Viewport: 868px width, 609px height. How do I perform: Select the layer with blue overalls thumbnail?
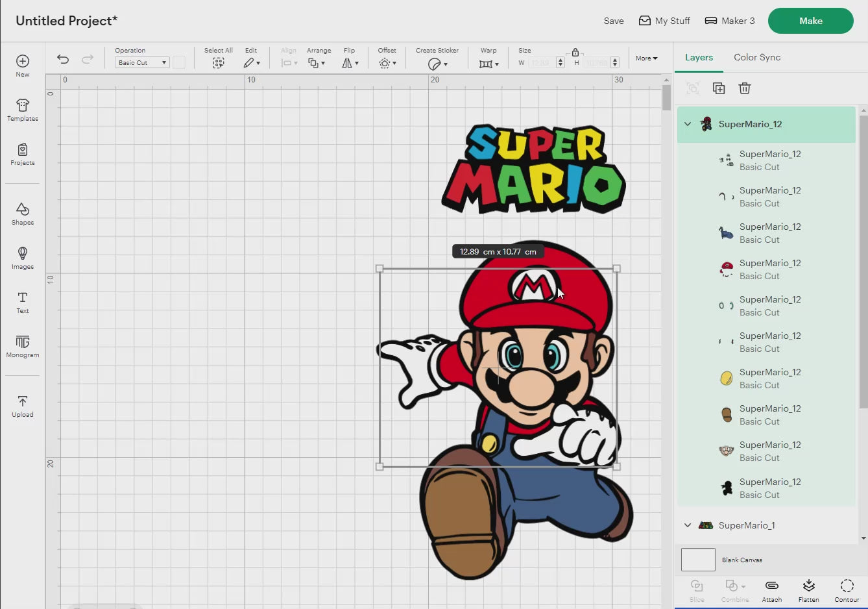(766, 233)
